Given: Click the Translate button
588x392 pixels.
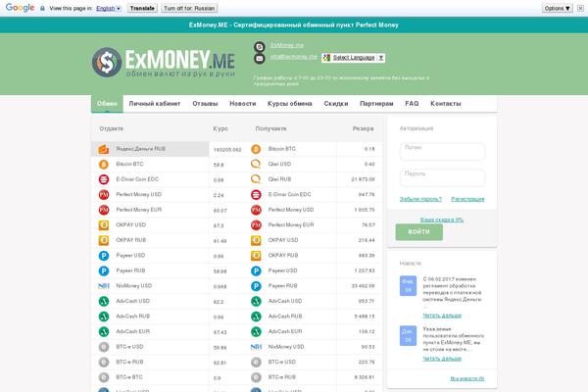Looking at the screenshot, I should [x=142, y=8].
